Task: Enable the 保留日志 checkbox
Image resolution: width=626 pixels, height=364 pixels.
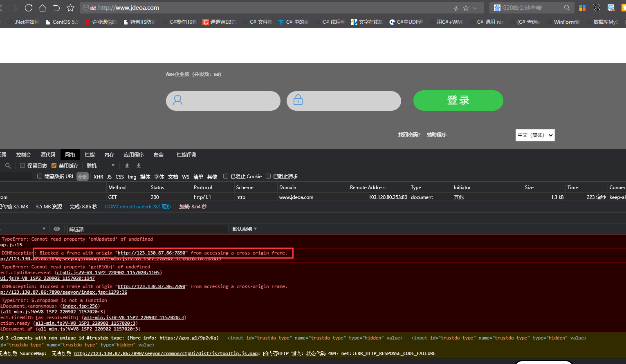Action: point(22,165)
